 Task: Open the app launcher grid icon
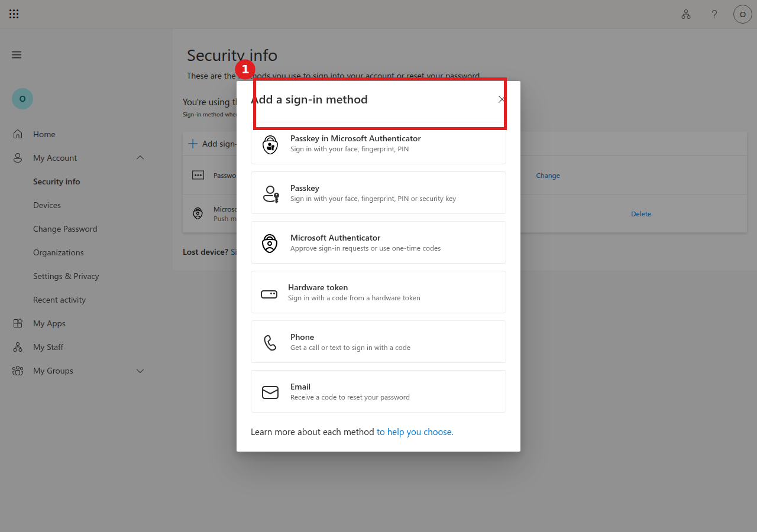point(14,14)
